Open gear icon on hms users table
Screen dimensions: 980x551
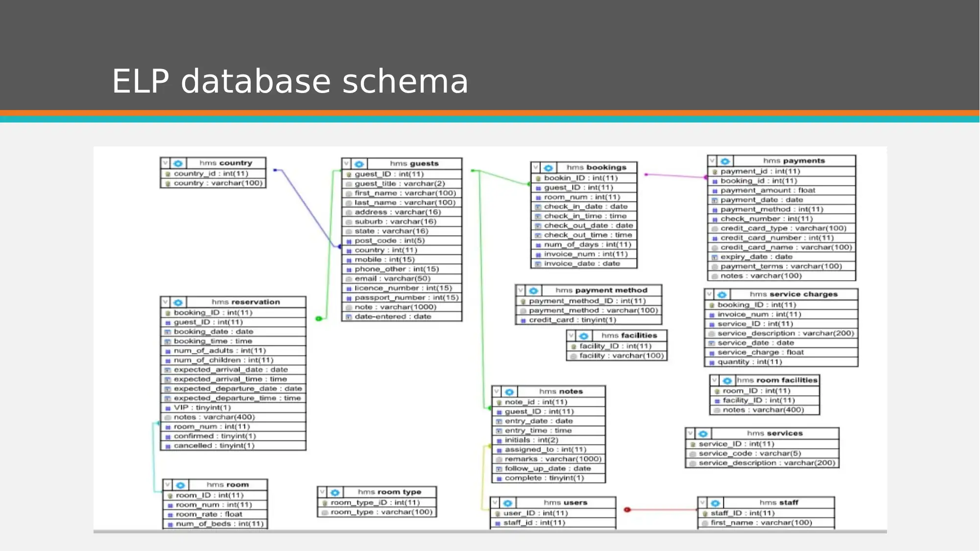pyautogui.click(x=507, y=503)
